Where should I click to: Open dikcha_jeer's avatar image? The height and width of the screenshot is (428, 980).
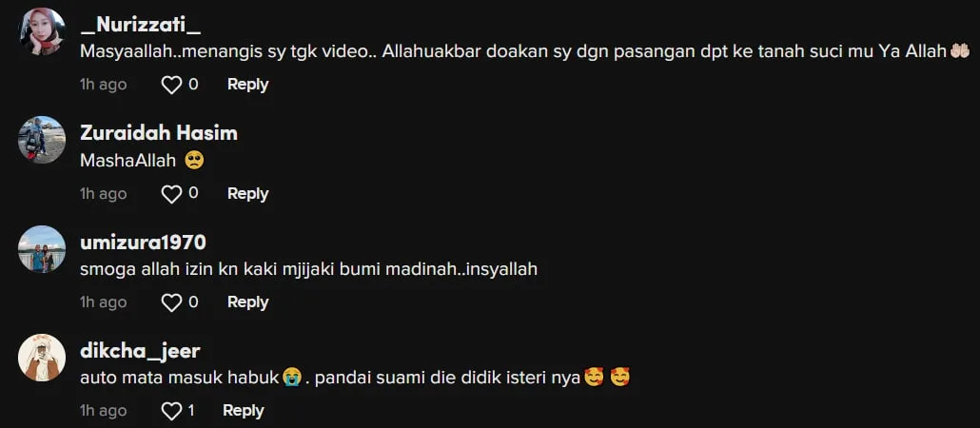(x=42, y=358)
